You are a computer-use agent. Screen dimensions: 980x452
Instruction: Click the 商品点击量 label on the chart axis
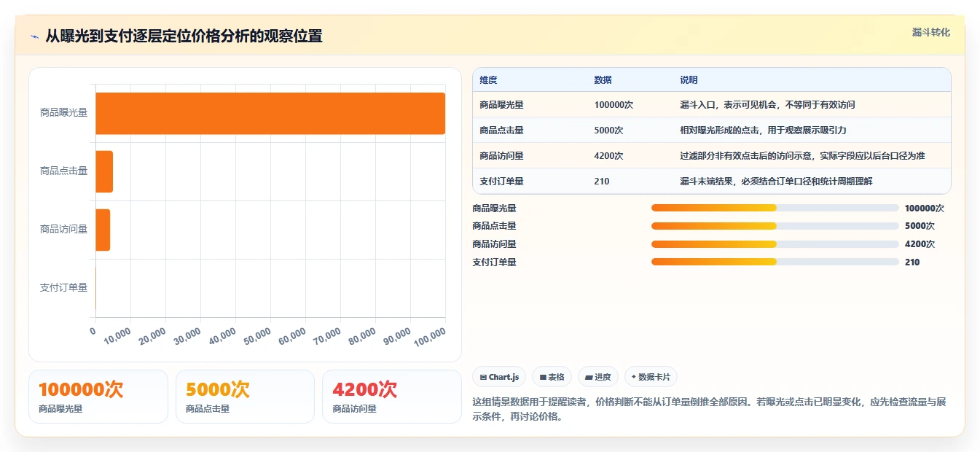(63, 171)
